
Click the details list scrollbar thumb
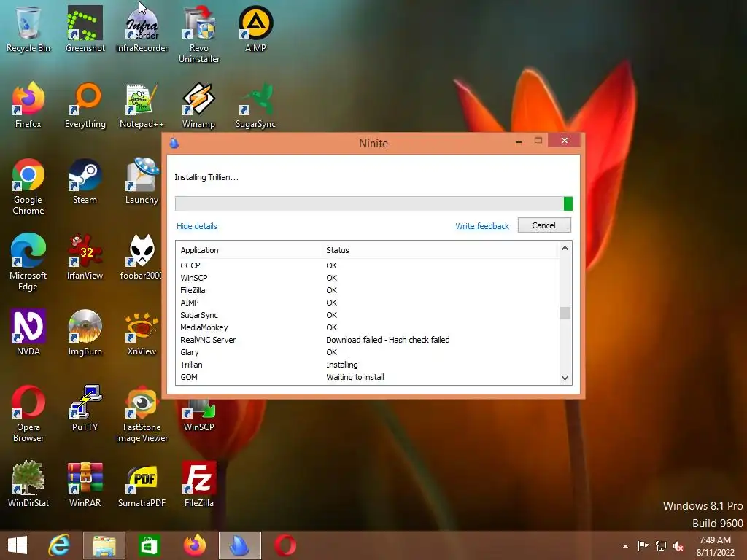pos(565,313)
